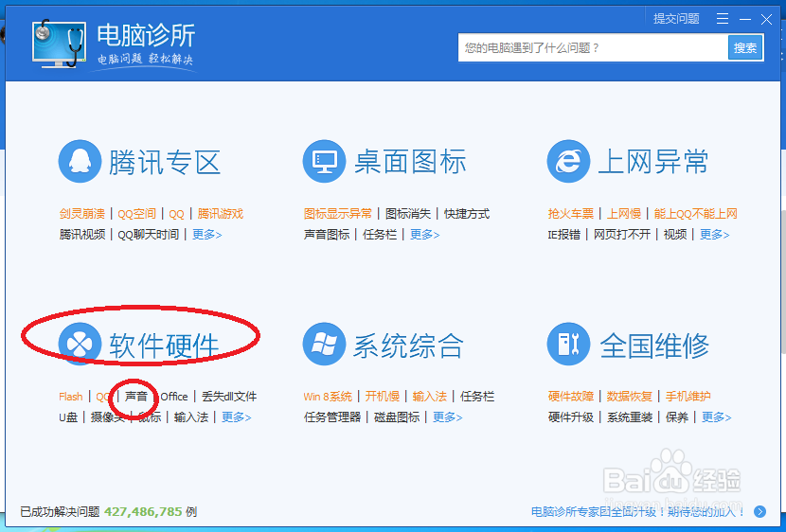Viewport: 786px width, 532px height.
Task: Click the 搜索 button
Action: [x=745, y=47]
